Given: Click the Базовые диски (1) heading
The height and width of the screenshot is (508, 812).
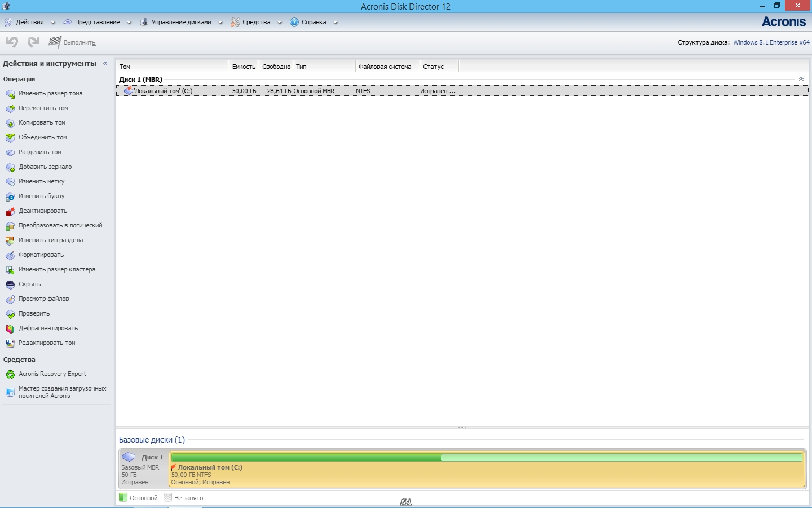Looking at the screenshot, I should click(x=152, y=440).
